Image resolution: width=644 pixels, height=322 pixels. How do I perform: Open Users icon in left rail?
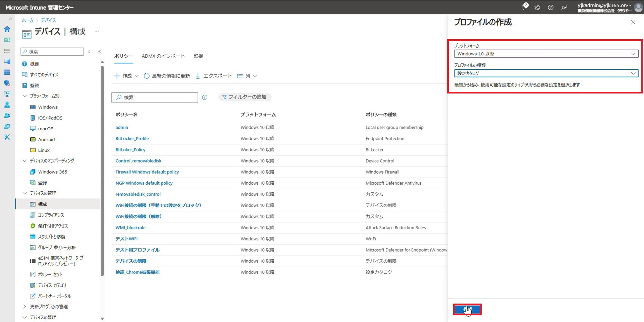pyautogui.click(x=7, y=105)
